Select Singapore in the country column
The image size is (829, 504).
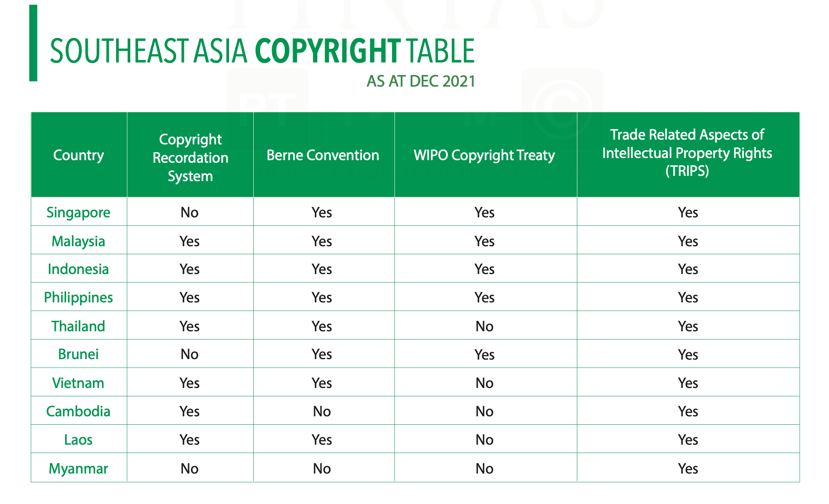pyautogui.click(x=79, y=212)
